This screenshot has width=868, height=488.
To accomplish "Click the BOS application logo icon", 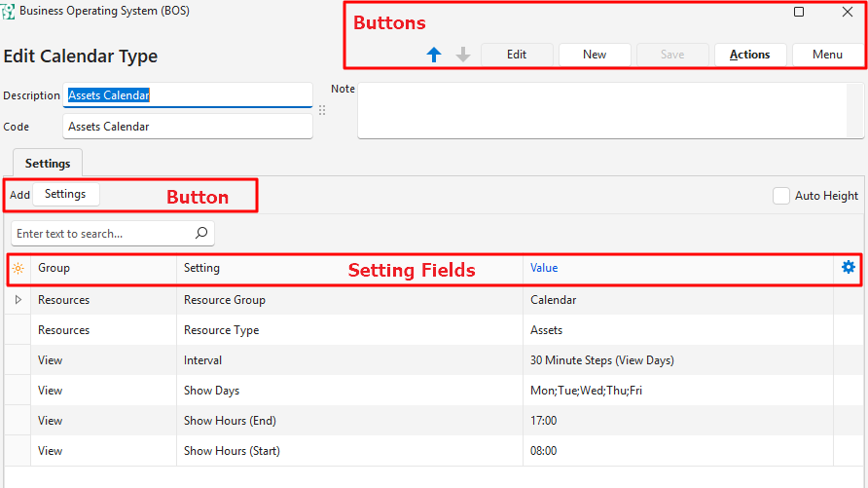I will (9, 12).
